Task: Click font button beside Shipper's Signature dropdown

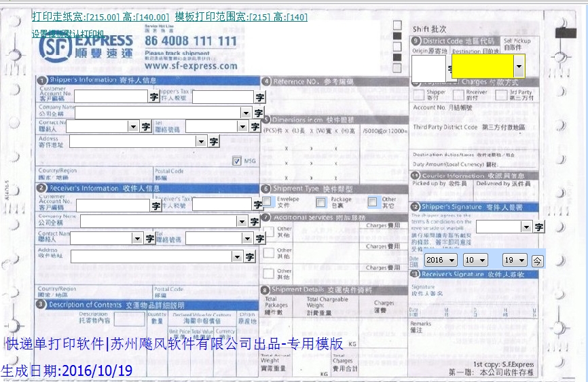Action: 539,227
